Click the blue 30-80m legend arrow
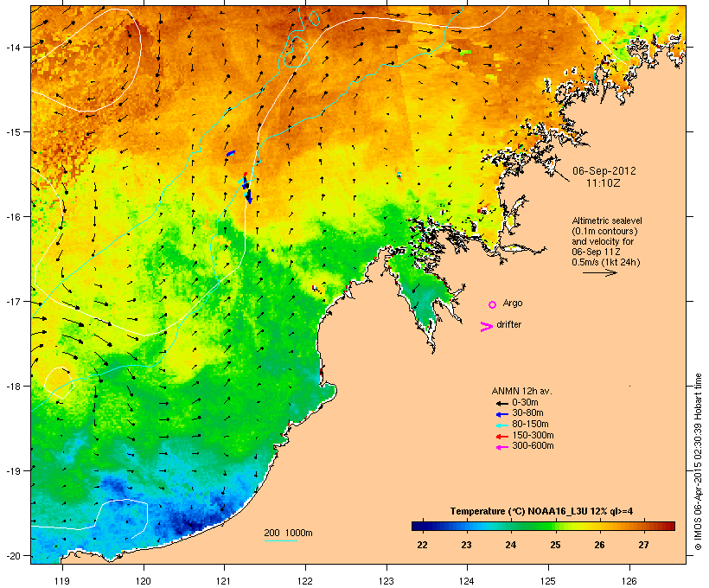The width and height of the screenshot is (709, 588). (x=501, y=414)
